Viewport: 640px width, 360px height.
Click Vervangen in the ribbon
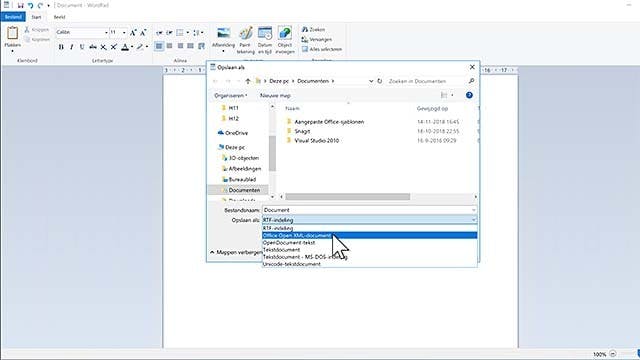tap(317, 40)
